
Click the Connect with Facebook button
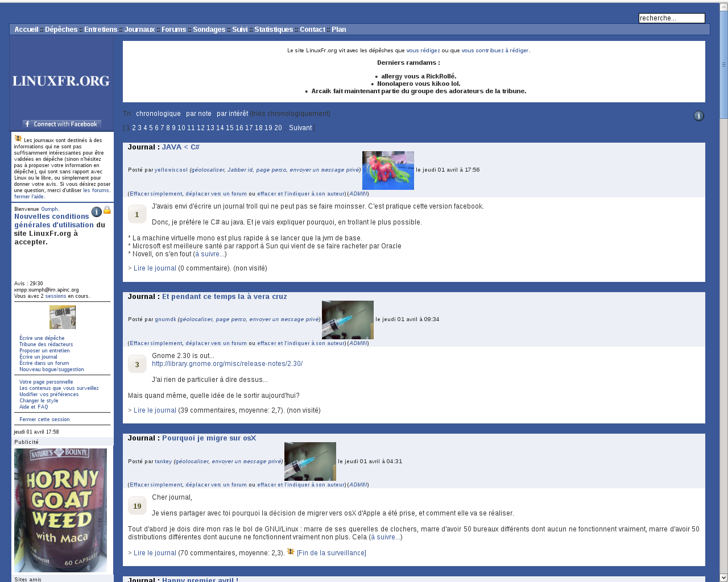(x=61, y=124)
